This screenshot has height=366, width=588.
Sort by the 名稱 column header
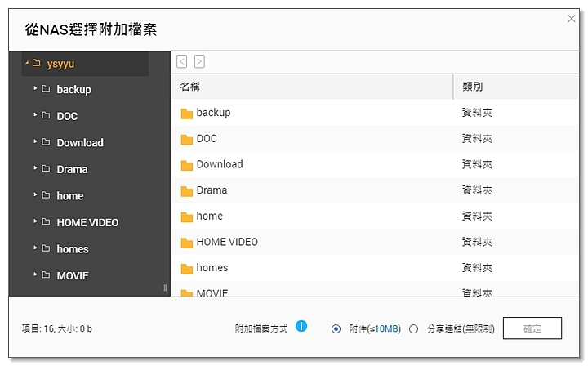coord(312,87)
